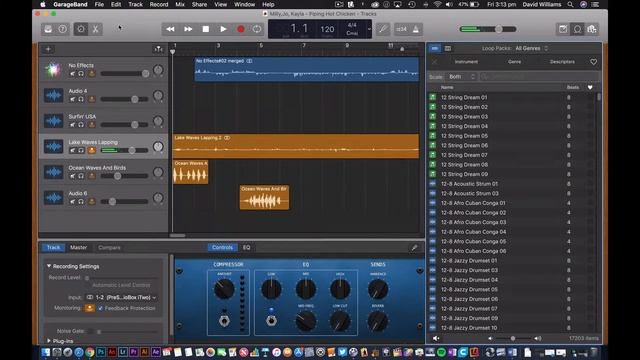Collapse the Recording Settings section
The height and width of the screenshot is (360, 640).
49,266
